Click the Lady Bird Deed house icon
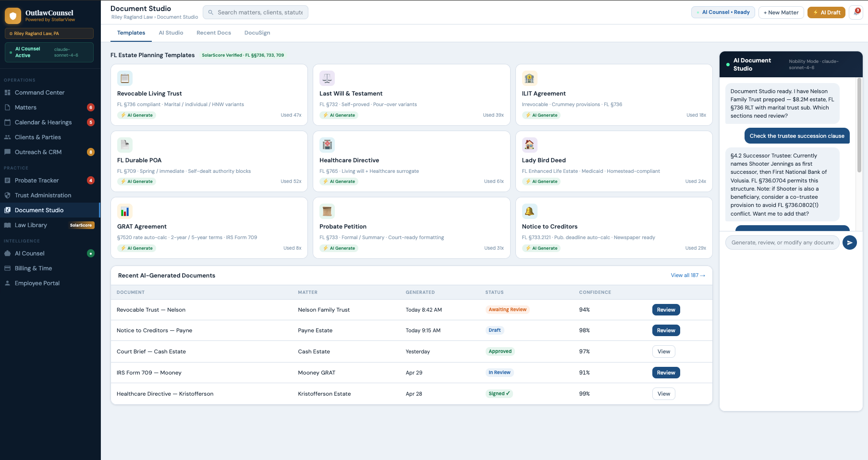The height and width of the screenshot is (460, 868). pos(529,145)
